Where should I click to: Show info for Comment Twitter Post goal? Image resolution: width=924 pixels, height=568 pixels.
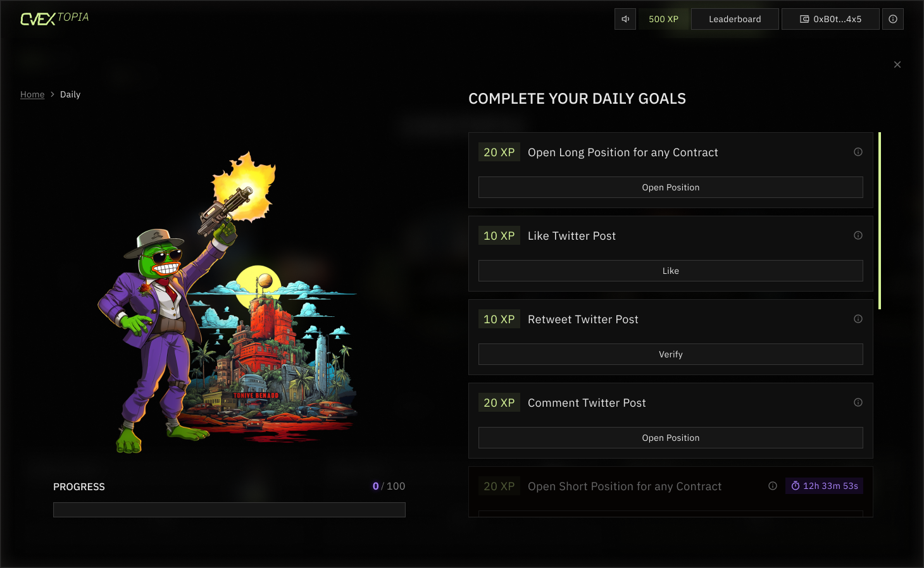858,402
